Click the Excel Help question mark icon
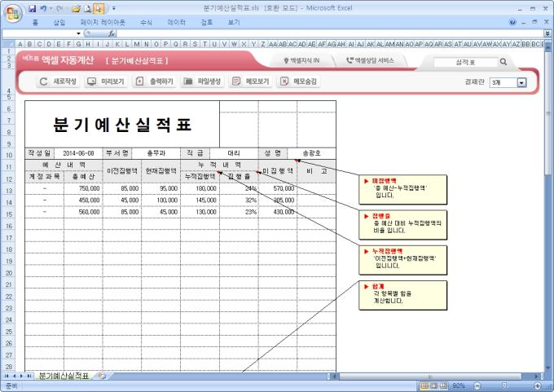 [x=512, y=22]
